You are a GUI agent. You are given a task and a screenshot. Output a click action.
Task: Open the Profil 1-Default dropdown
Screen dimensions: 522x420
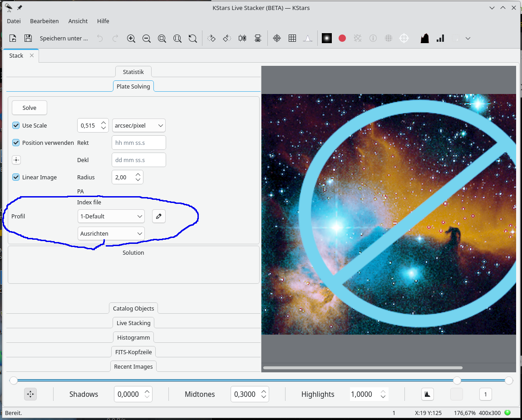pyautogui.click(x=111, y=216)
